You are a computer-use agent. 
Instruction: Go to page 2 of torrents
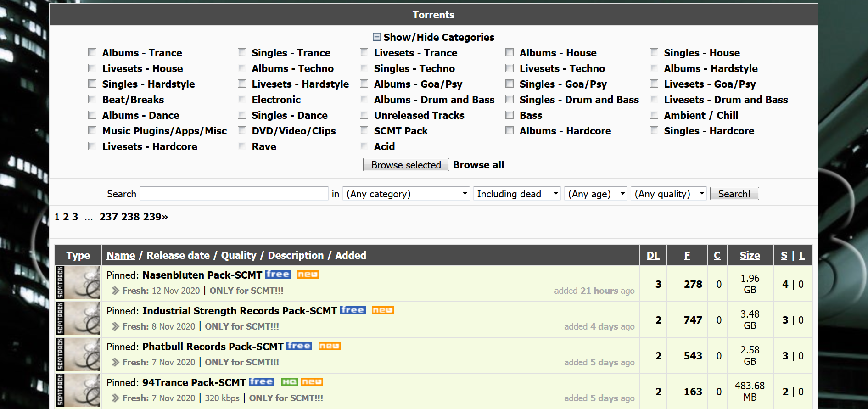(66, 217)
